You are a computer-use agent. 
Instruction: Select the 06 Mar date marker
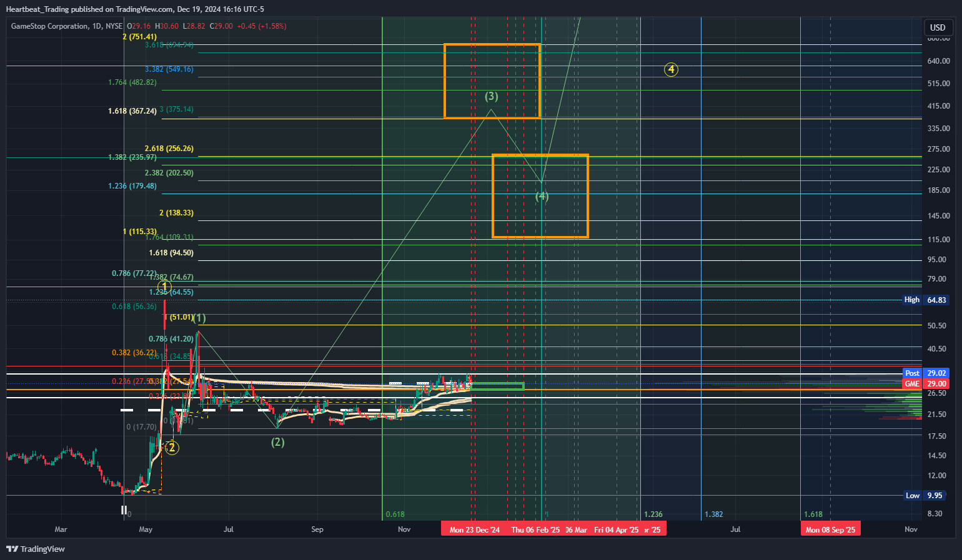(x=577, y=529)
